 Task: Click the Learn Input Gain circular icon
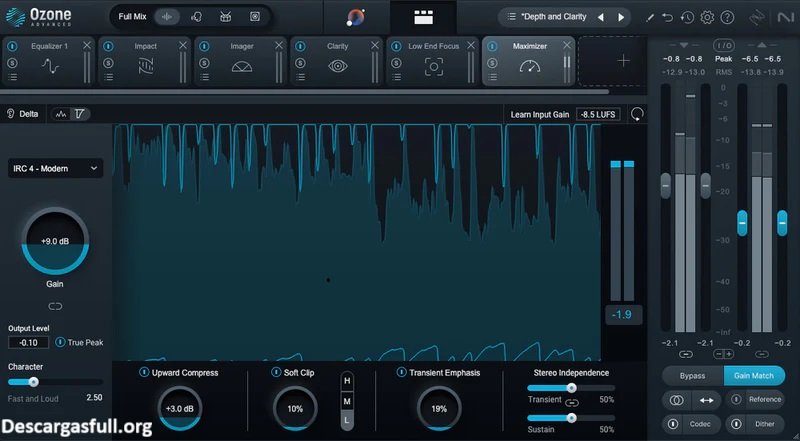click(637, 114)
